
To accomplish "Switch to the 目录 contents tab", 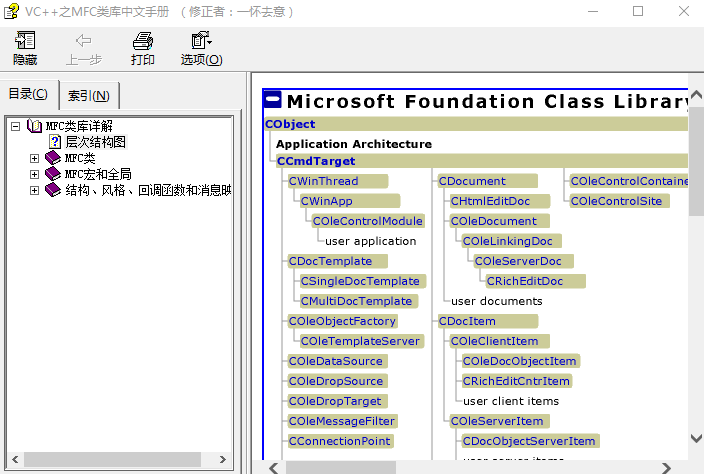I will coord(28,94).
